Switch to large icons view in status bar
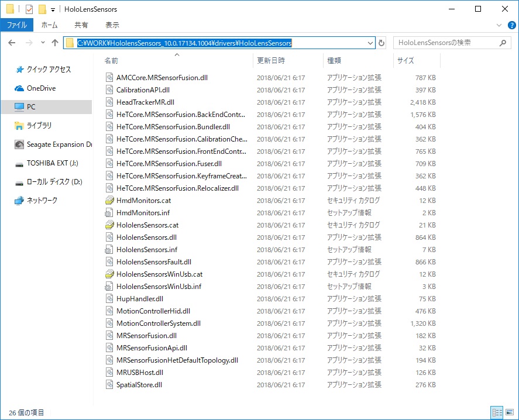Image resolution: width=519 pixels, height=420 pixels. 510,412
